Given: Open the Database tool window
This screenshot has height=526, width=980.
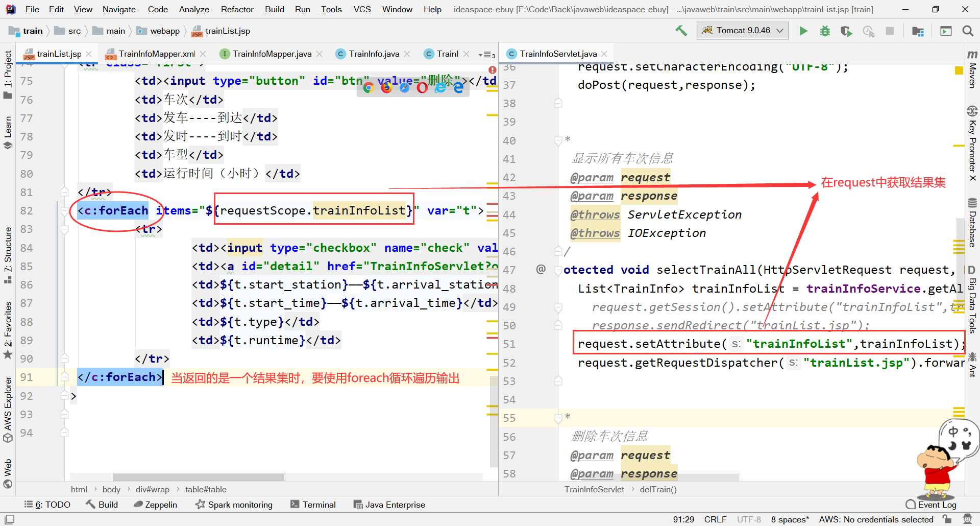Looking at the screenshot, I should (972, 222).
